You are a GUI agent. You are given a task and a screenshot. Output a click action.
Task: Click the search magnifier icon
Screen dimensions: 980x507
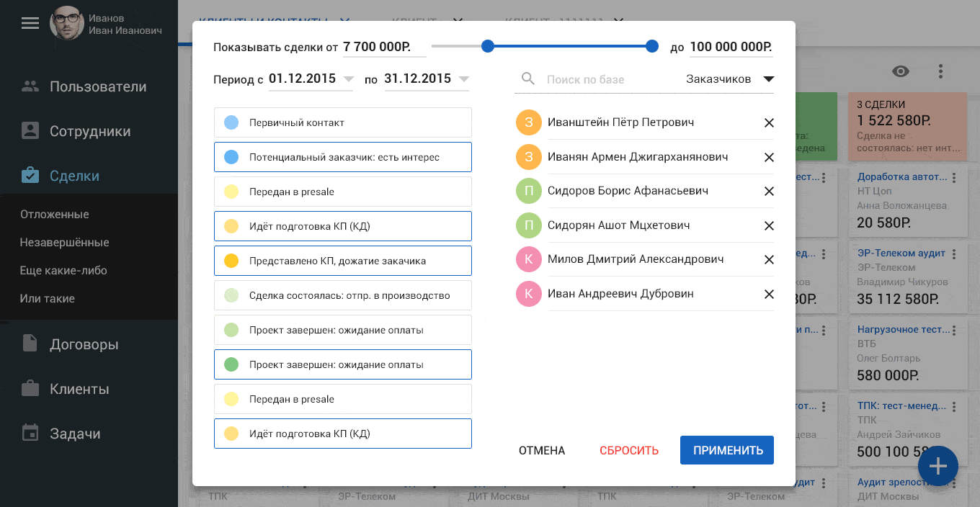(x=528, y=78)
